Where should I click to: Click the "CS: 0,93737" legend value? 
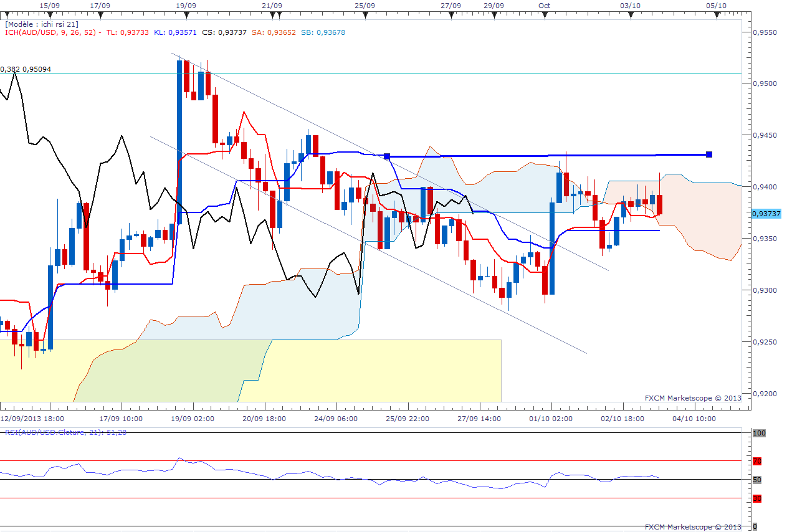coord(224,32)
